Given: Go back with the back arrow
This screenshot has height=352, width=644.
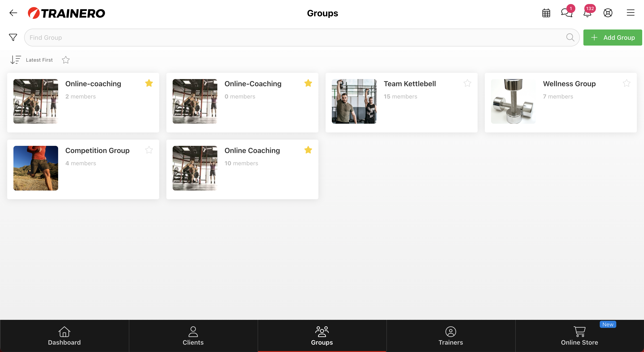Looking at the screenshot, I should 13,13.
